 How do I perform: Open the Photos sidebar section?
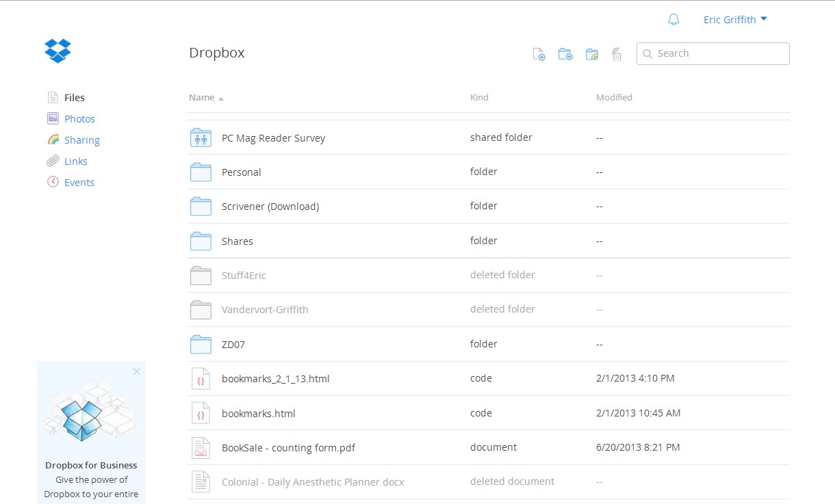click(x=79, y=119)
